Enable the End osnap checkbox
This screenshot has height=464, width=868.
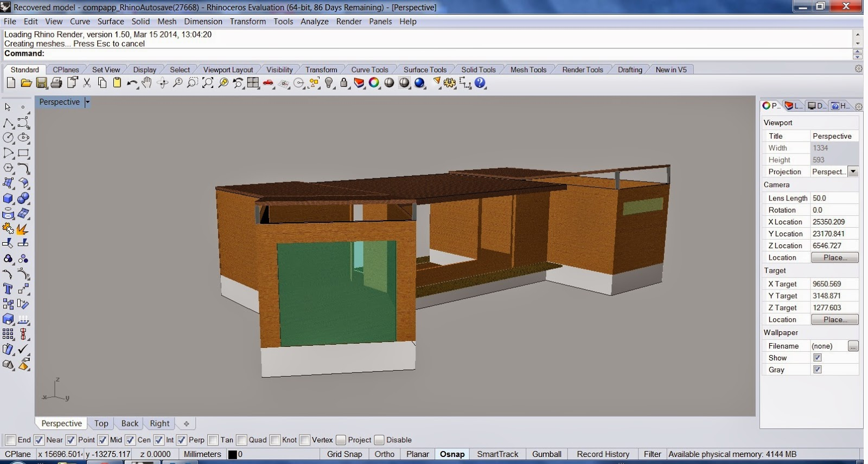pyautogui.click(x=10, y=440)
